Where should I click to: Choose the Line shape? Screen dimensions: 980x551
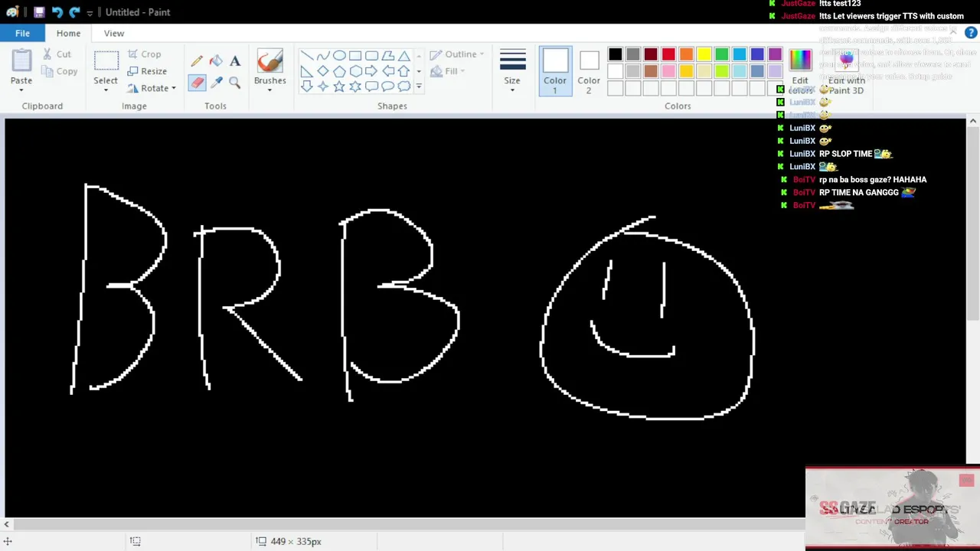click(306, 56)
